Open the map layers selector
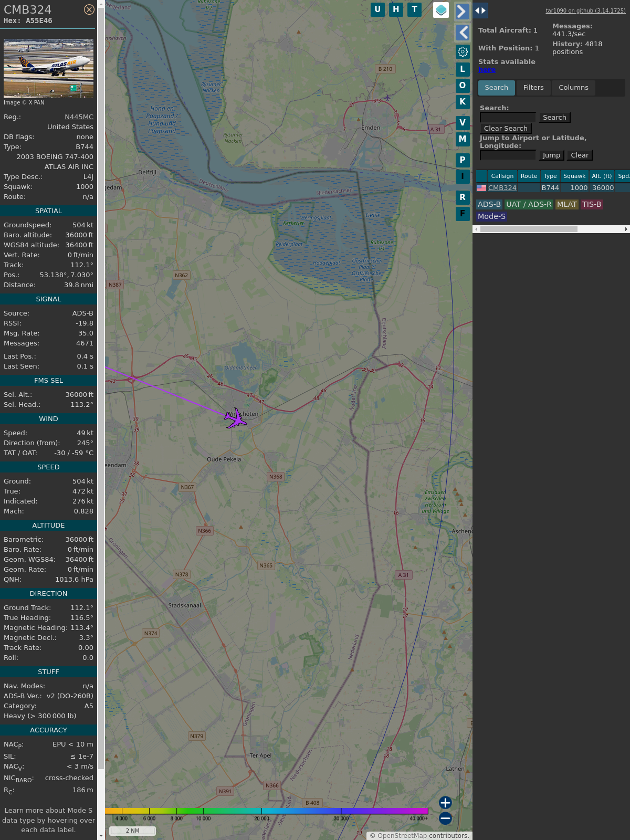Screen dimensions: 630x840 pyautogui.click(x=441, y=10)
